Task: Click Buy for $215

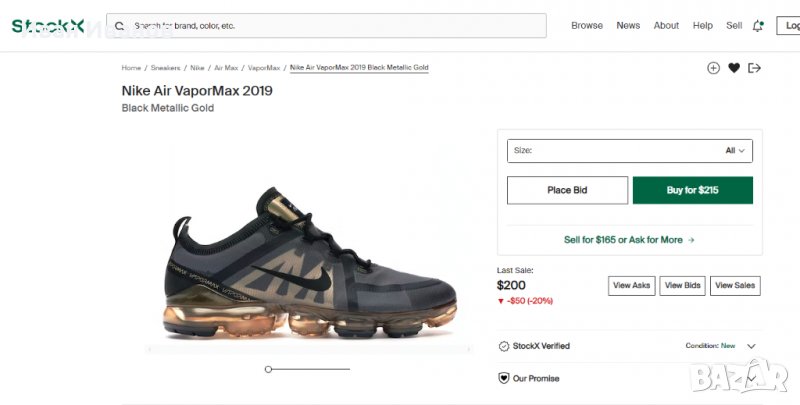Action: (x=692, y=190)
